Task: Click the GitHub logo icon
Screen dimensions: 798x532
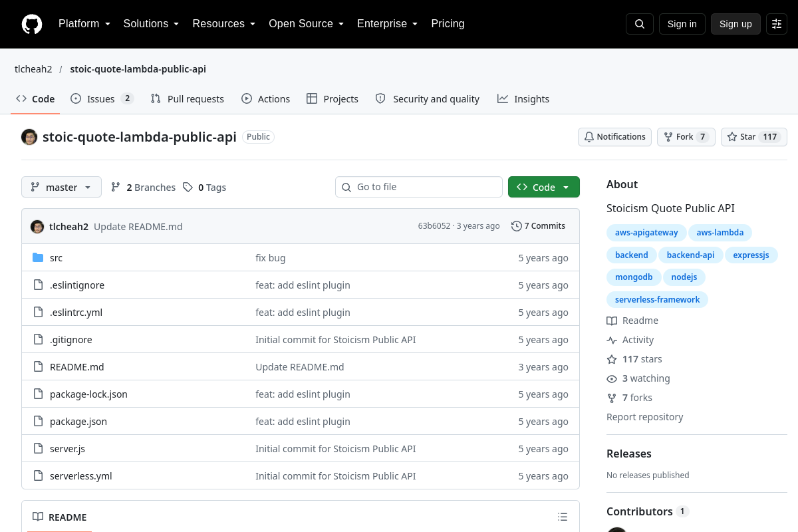Action: (32, 24)
